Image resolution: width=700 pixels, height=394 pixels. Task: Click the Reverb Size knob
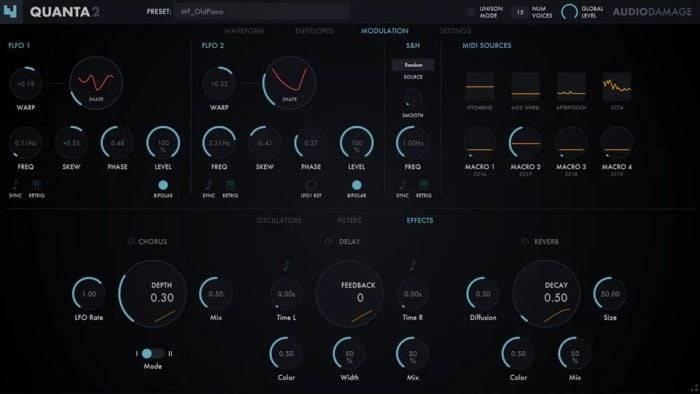click(x=610, y=294)
